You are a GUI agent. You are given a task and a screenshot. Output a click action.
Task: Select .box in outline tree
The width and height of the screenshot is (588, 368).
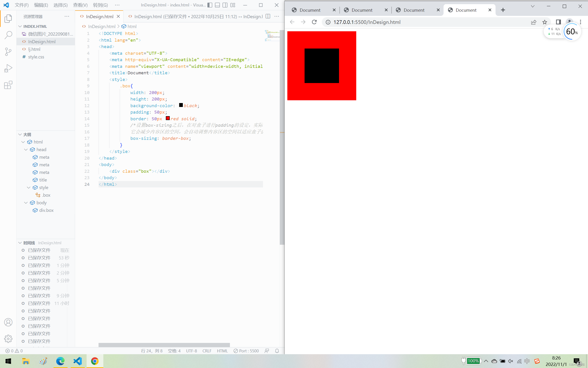pos(46,195)
